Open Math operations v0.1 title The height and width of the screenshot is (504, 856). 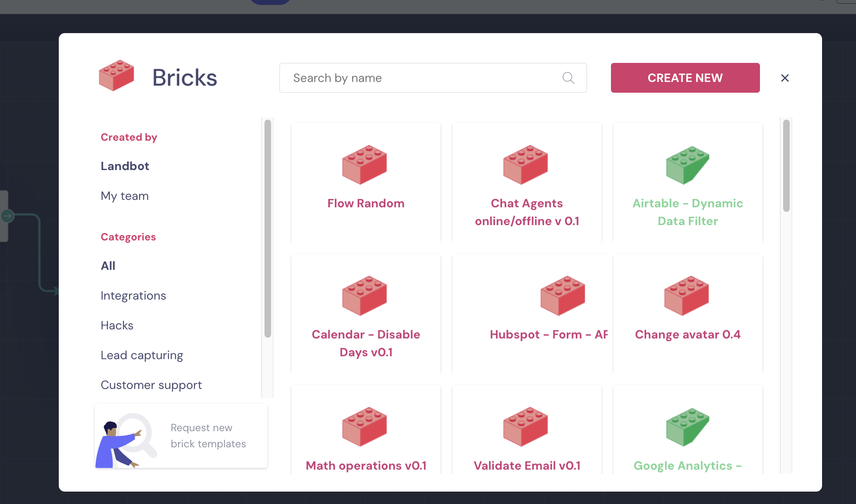coord(366,466)
